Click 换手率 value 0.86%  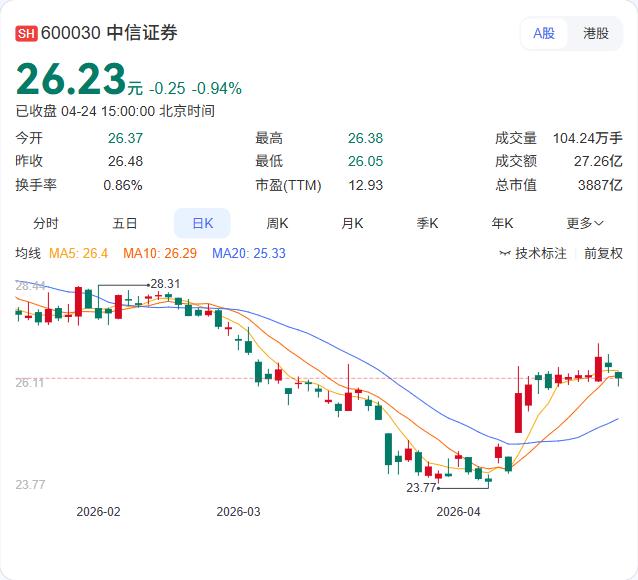123,185
